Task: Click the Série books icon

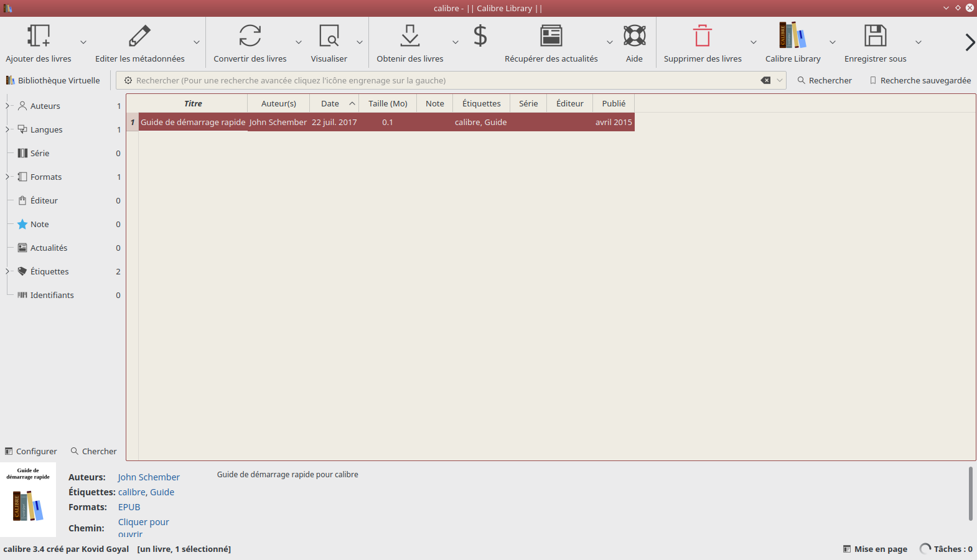Action: (22, 153)
